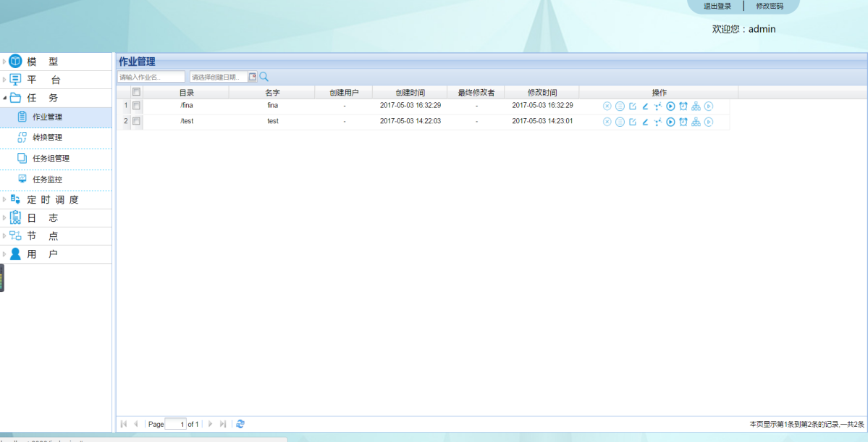Click the search magnifier icon in the toolbar
Image resolution: width=868 pixels, height=442 pixels.
(x=263, y=75)
